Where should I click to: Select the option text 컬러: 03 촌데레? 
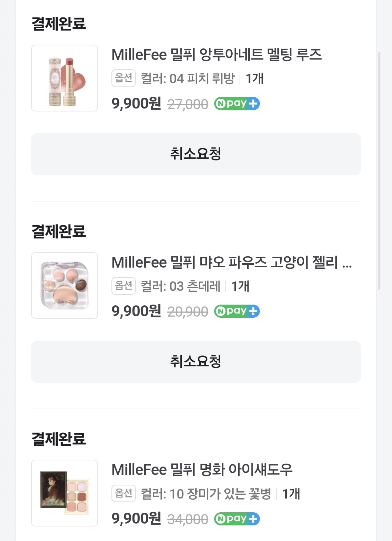click(x=180, y=286)
